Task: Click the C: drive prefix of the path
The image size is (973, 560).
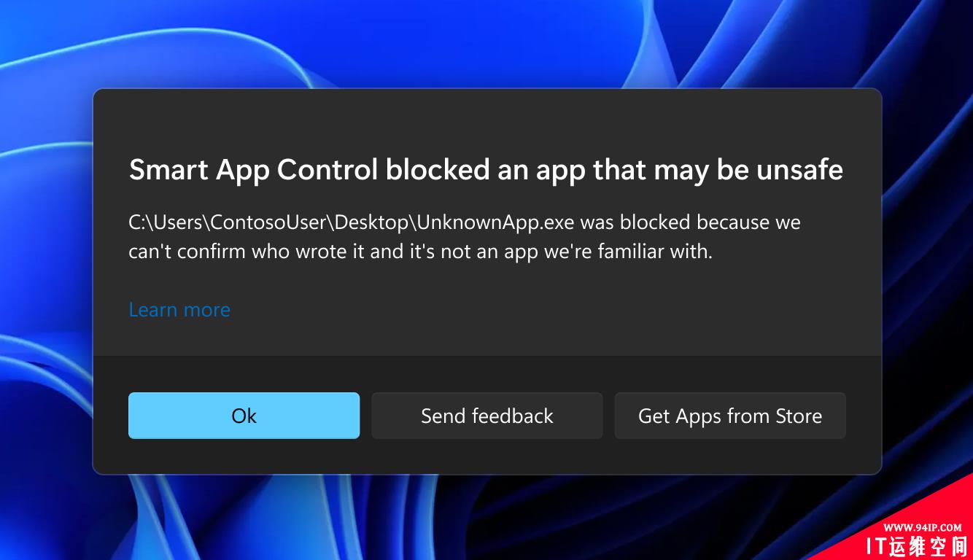Action: tap(136, 222)
